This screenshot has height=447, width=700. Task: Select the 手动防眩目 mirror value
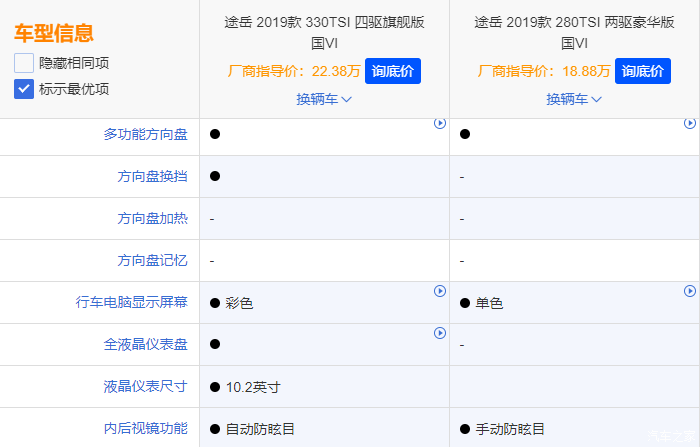pos(510,429)
